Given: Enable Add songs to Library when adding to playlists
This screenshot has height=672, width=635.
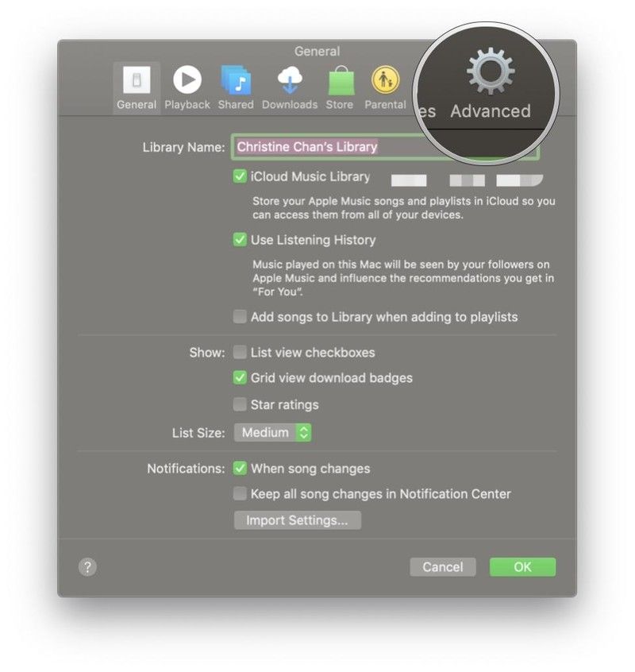Looking at the screenshot, I should pos(240,317).
